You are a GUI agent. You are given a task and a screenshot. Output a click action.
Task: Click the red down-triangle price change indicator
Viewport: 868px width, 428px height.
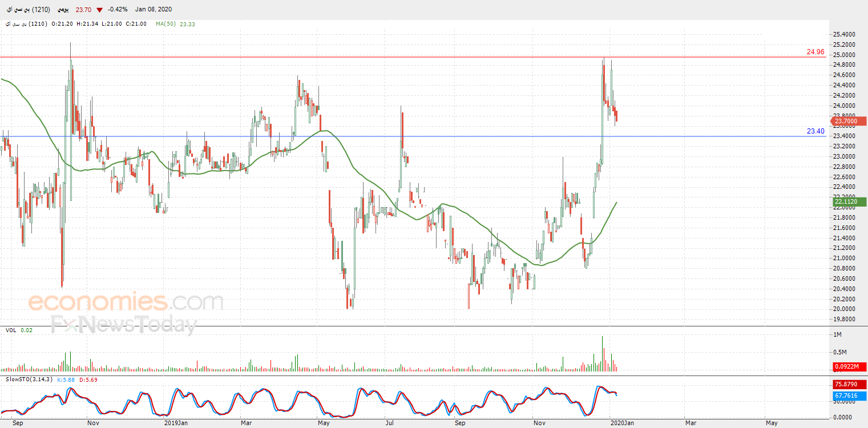click(x=99, y=10)
